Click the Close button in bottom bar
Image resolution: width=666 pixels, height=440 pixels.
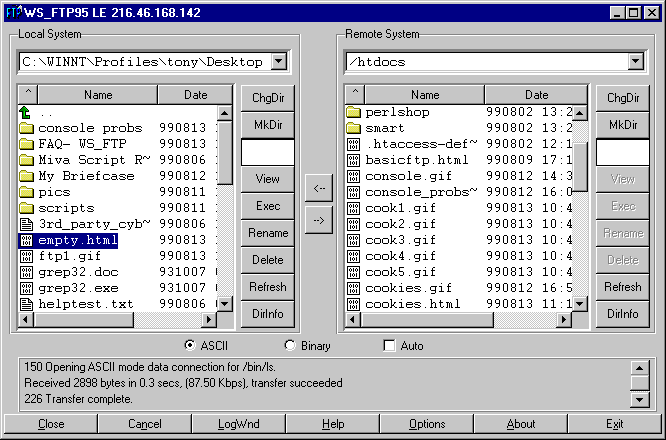coord(51,424)
